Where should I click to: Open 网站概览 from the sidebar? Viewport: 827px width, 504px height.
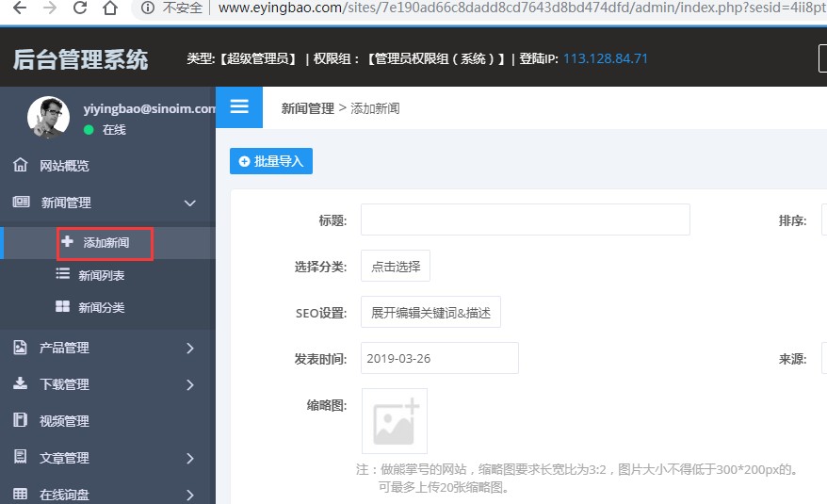[x=63, y=166]
